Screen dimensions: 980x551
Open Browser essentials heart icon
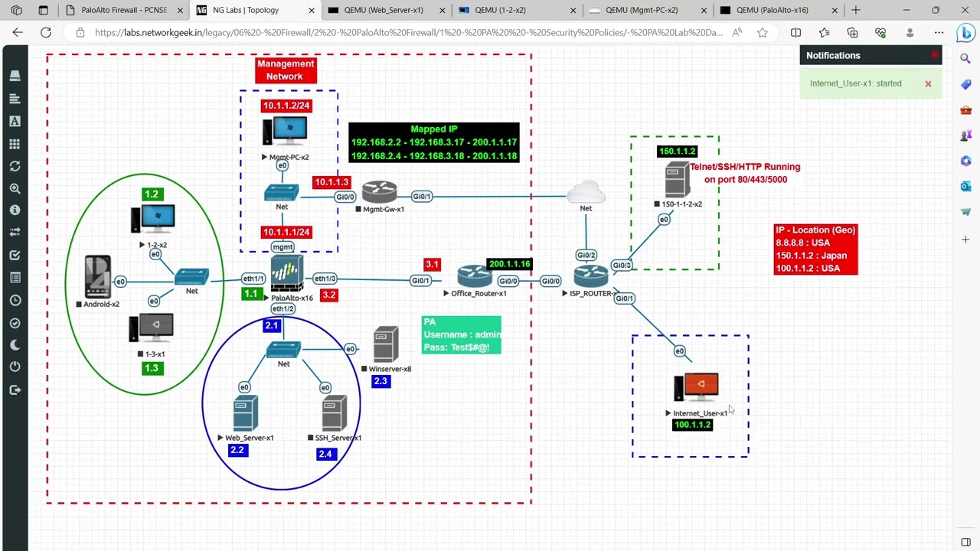(880, 33)
